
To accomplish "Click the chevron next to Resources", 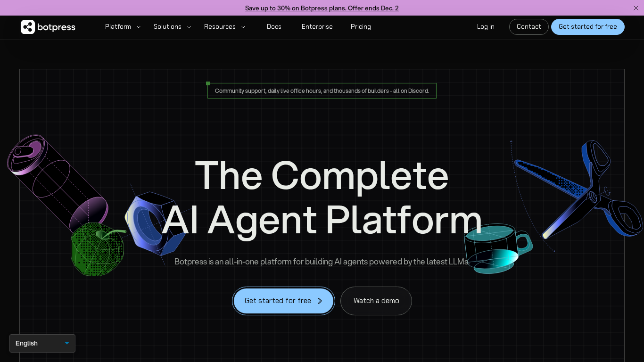I will coord(243,27).
